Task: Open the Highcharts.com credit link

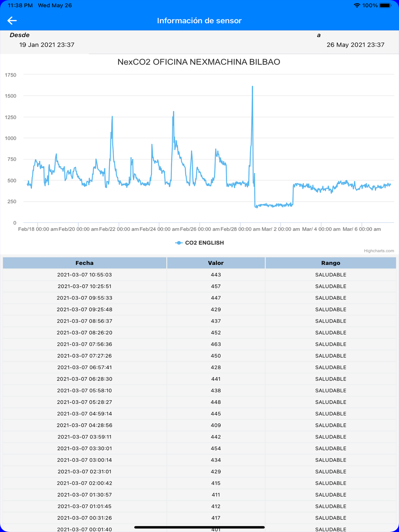Action: point(379,251)
